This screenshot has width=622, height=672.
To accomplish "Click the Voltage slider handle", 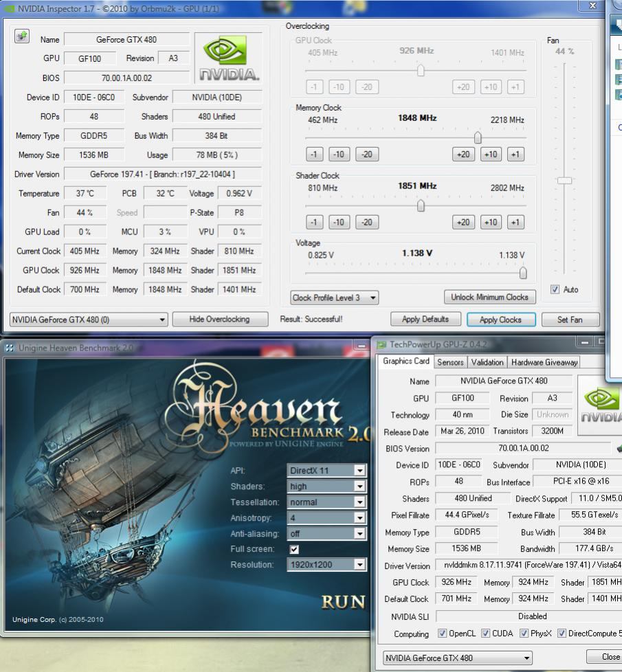I will [x=523, y=273].
